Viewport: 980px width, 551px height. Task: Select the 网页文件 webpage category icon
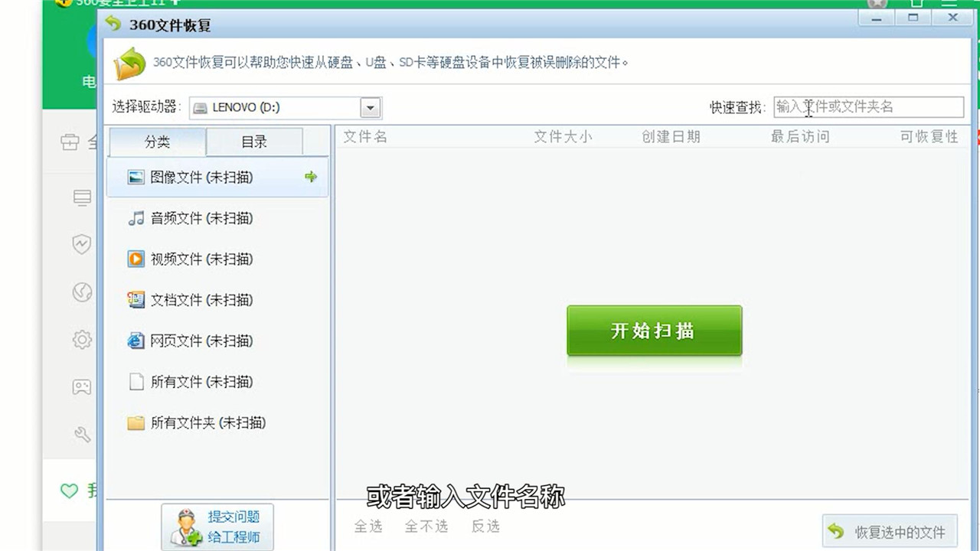pyautogui.click(x=136, y=341)
